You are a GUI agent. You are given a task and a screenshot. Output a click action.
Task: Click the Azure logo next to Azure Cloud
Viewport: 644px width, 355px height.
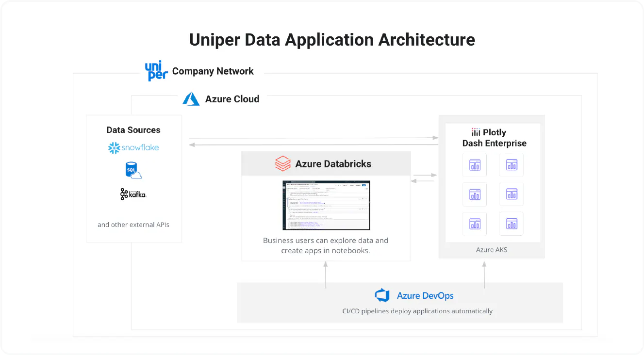pyautogui.click(x=191, y=99)
